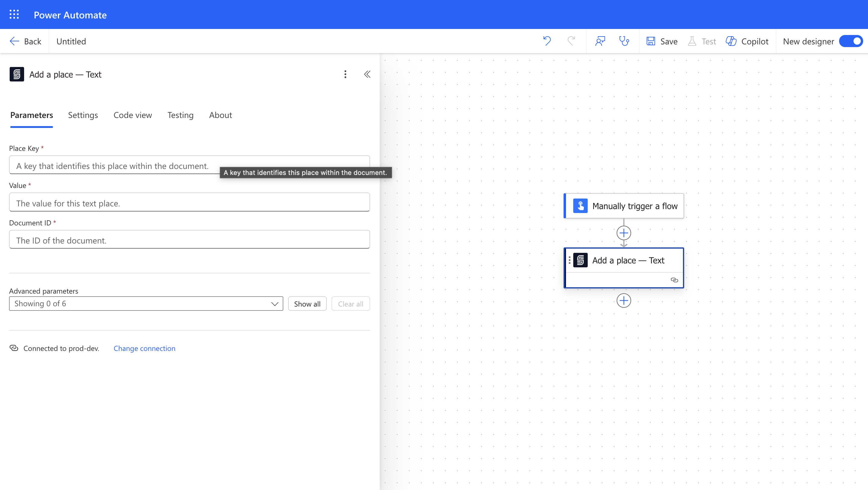This screenshot has width=868, height=490.
Task: Select the Manually trigger a flow card
Action: click(624, 206)
